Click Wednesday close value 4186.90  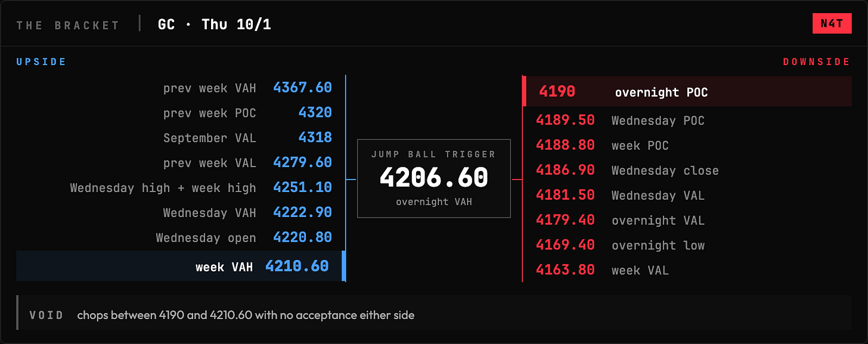coord(565,171)
